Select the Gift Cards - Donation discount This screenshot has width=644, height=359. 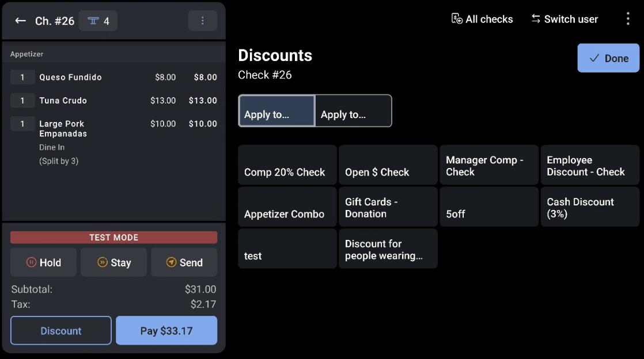coord(388,207)
